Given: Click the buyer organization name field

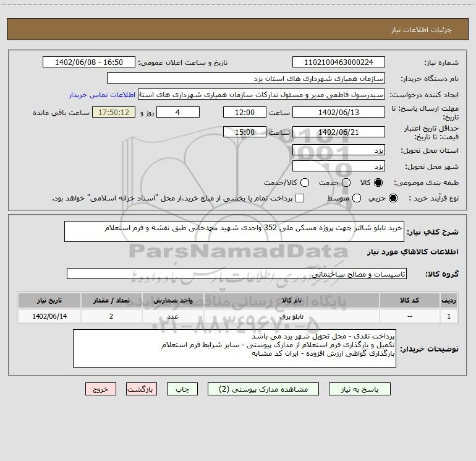Looking at the screenshot, I should click(x=246, y=78).
